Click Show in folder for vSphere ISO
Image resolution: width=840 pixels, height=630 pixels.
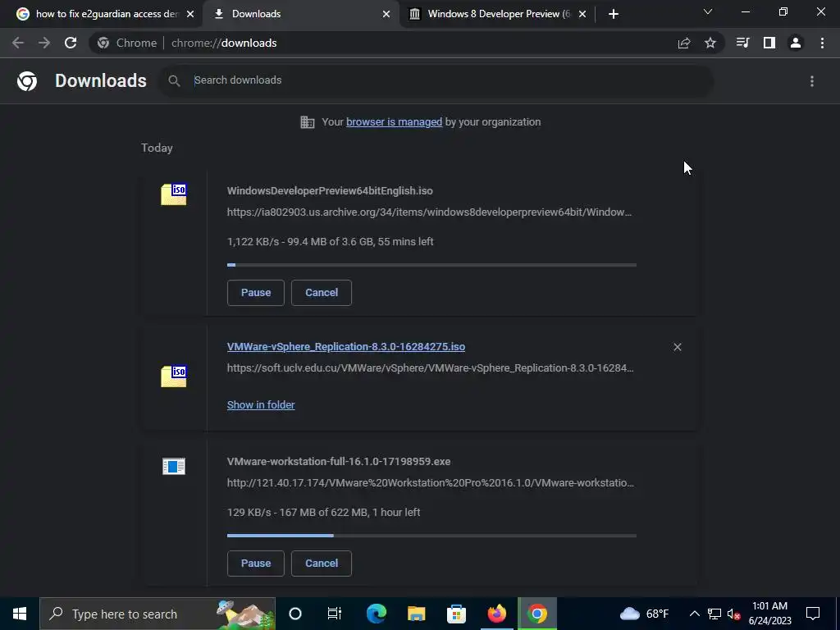click(261, 405)
